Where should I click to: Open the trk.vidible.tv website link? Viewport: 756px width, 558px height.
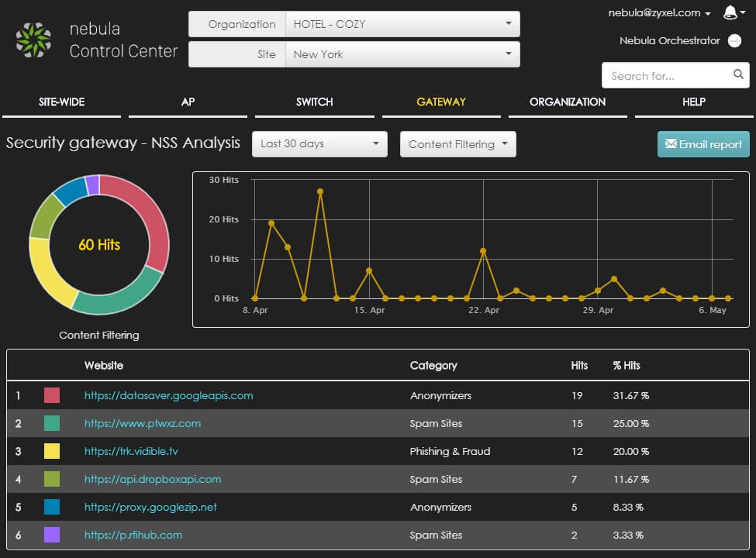(x=131, y=451)
